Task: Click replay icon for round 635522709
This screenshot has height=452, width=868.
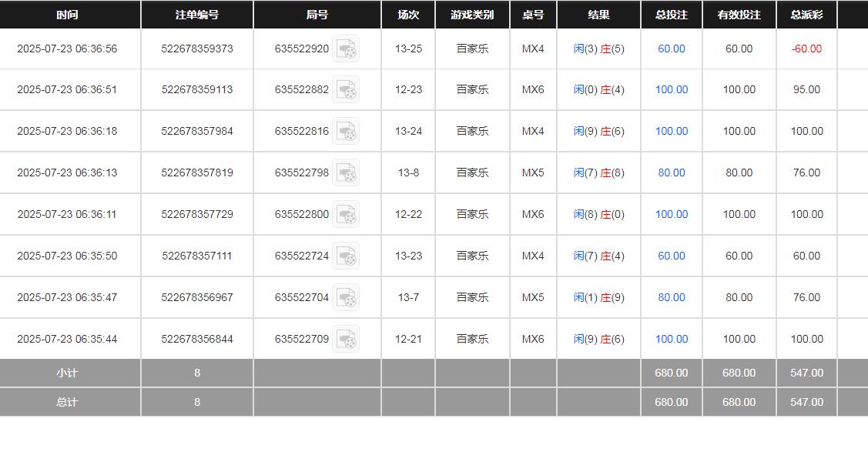Action: [x=346, y=340]
